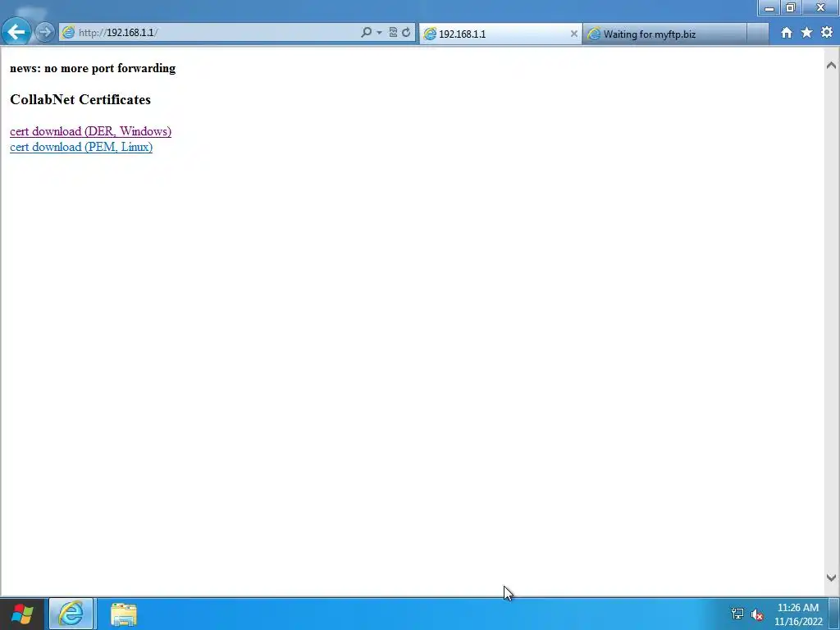Click the search magnifier in address bar
840x630 pixels.
pyautogui.click(x=366, y=33)
